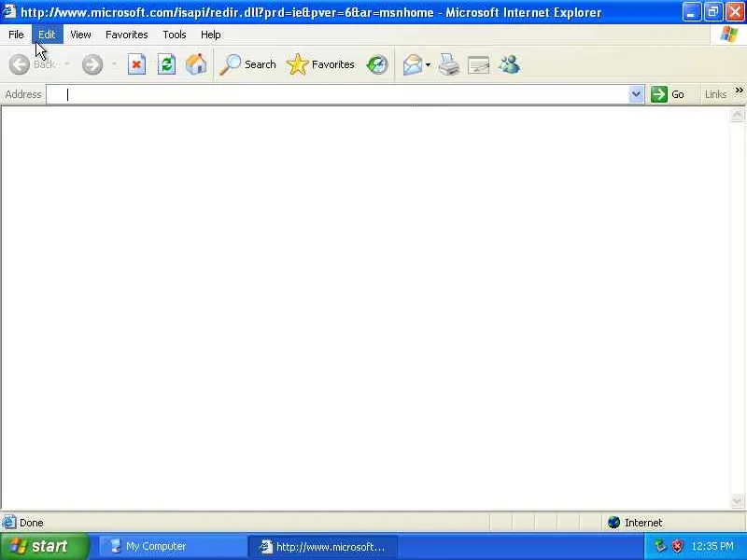This screenshot has height=560, width=747.
Task: Click the vertical scrollbar up arrow
Action: [737, 115]
